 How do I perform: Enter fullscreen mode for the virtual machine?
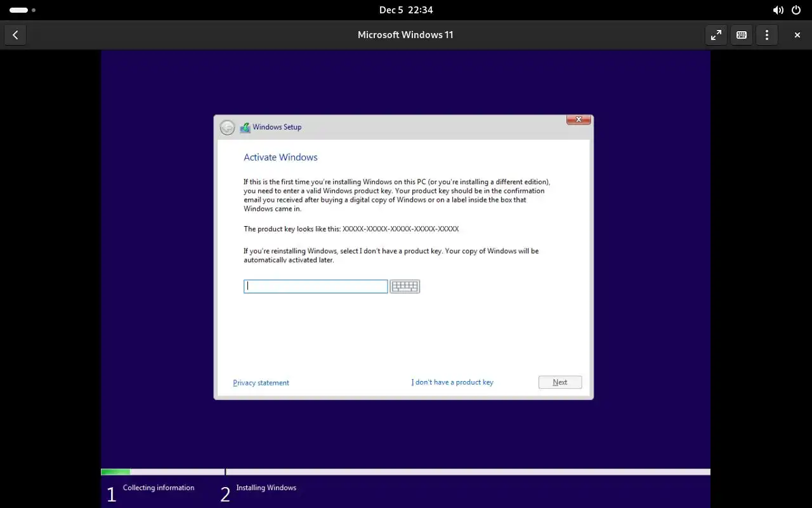[716, 35]
